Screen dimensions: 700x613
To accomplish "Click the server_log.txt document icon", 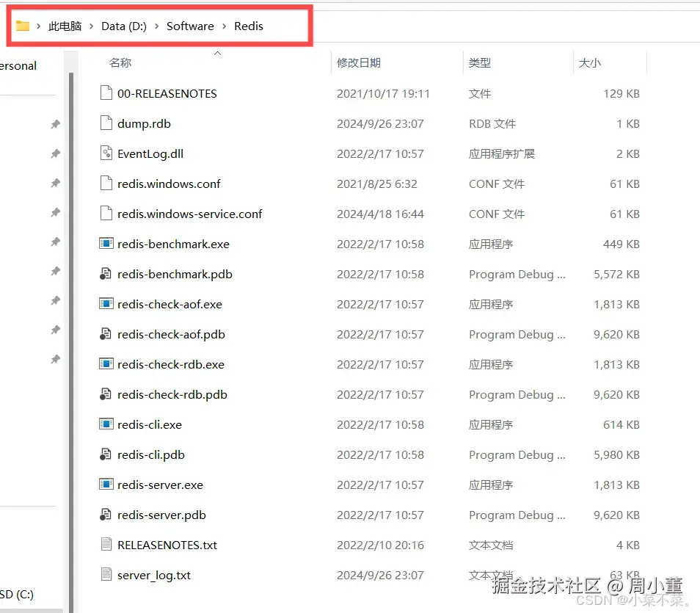I will click(x=106, y=574).
